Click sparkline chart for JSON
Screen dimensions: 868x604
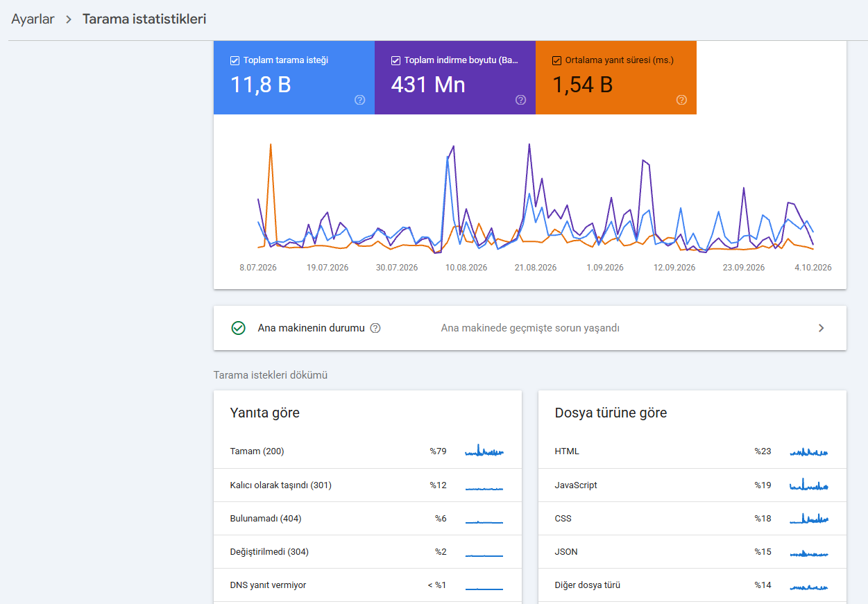point(809,553)
